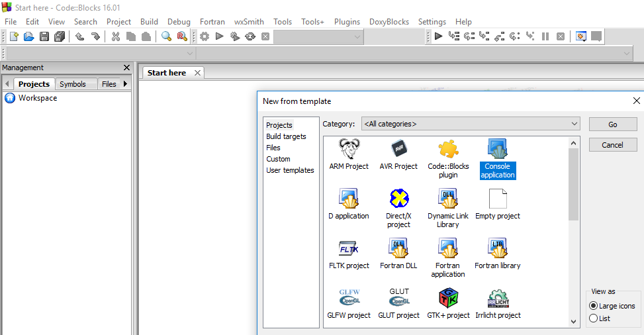Click the Run play icon in build toolbar
644x335 pixels.
[219, 36]
